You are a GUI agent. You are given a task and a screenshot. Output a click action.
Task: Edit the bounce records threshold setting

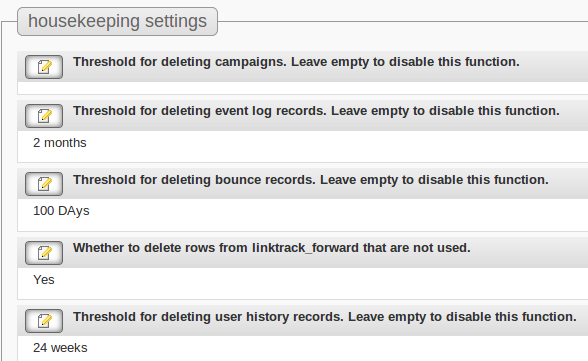(44, 184)
